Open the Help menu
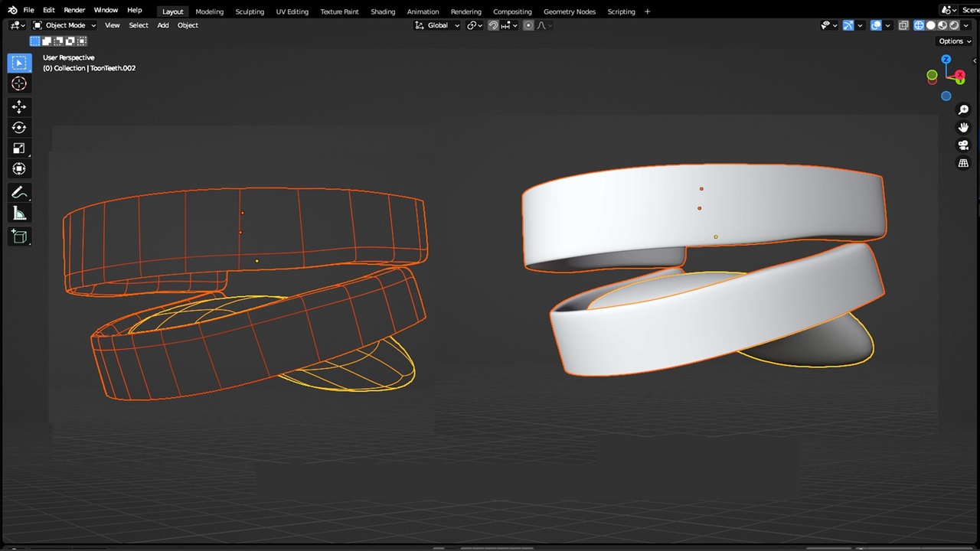 point(135,11)
